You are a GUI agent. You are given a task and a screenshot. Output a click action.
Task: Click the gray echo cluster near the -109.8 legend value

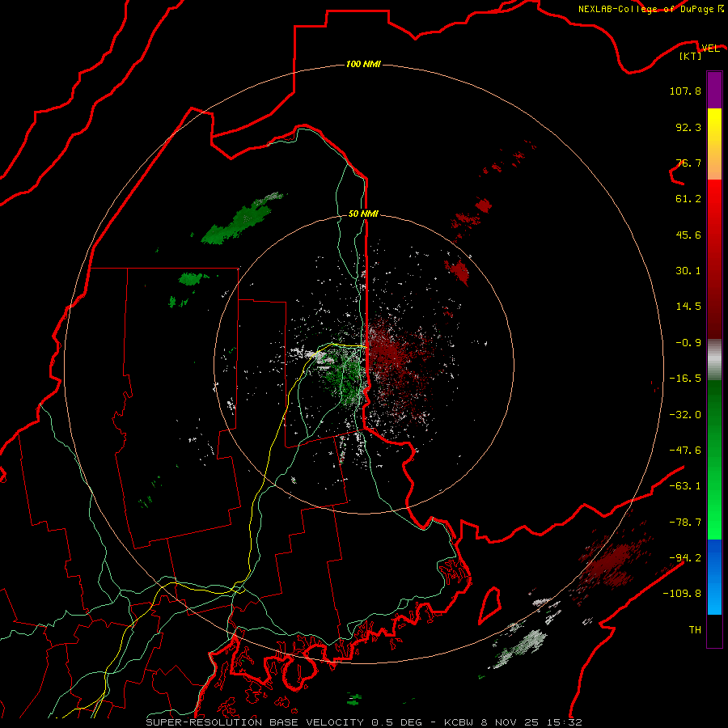tap(521, 648)
